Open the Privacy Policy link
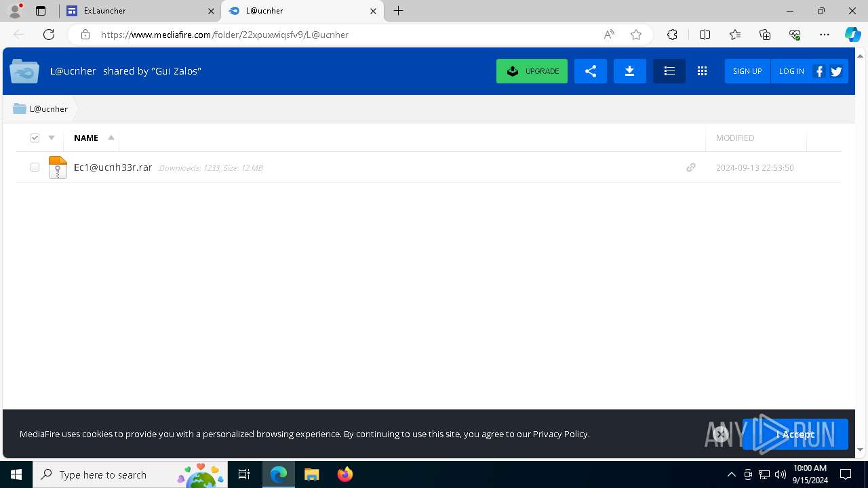 tap(560, 434)
